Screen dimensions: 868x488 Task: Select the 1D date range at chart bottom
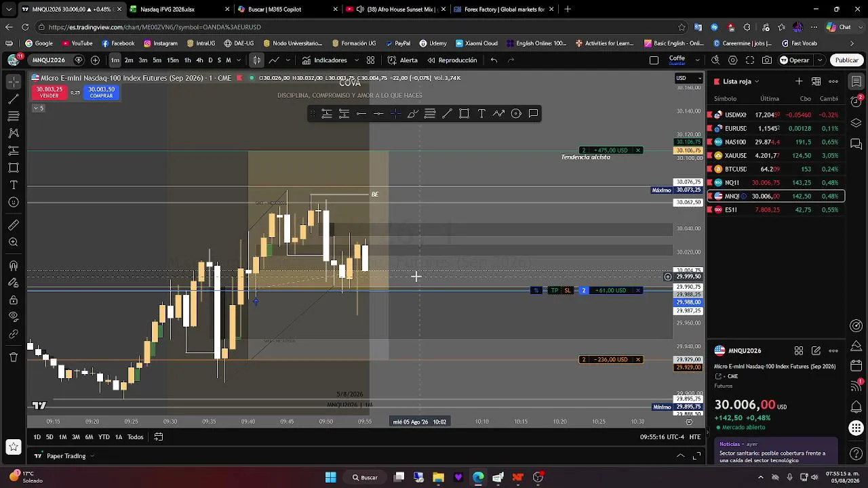click(x=37, y=437)
